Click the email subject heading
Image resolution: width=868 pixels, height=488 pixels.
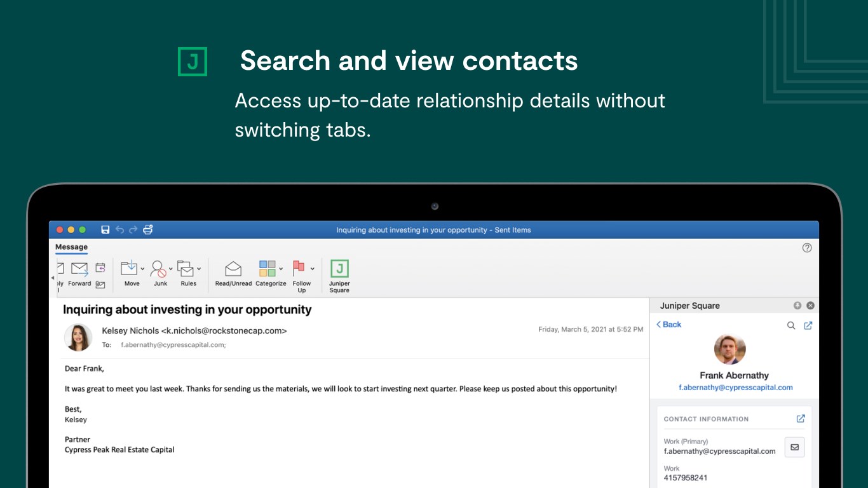(187, 309)
